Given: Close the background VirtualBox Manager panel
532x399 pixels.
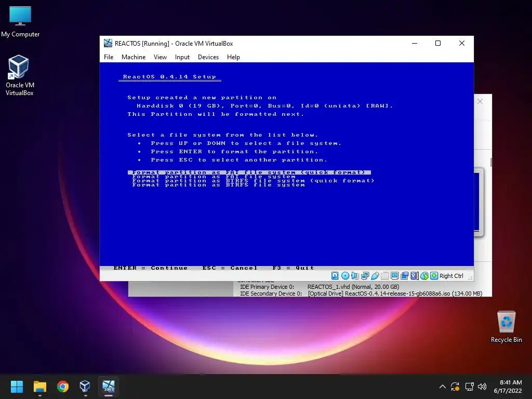Looking at the screenshot, I should click(x=480, y=101).
